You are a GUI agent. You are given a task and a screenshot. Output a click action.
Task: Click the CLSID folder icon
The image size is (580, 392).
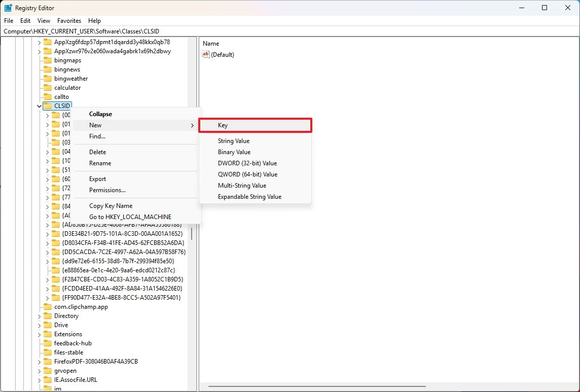point(47,105)
